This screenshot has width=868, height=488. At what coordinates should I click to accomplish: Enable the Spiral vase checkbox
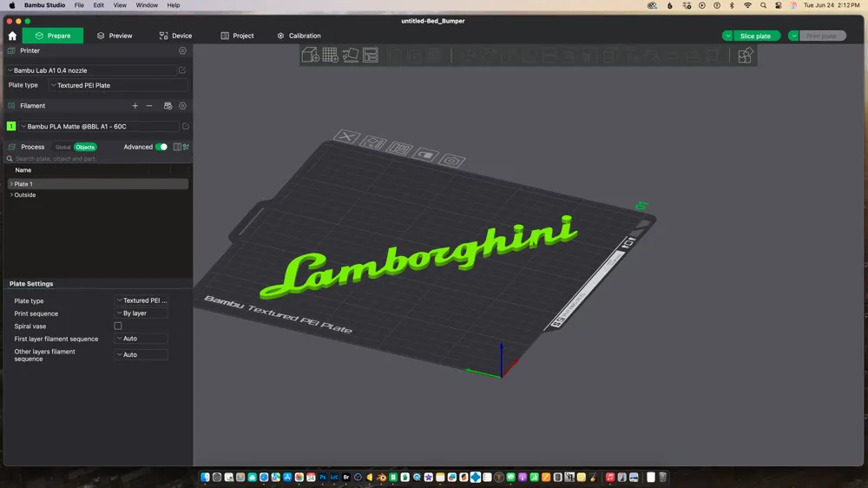(118, 326)
